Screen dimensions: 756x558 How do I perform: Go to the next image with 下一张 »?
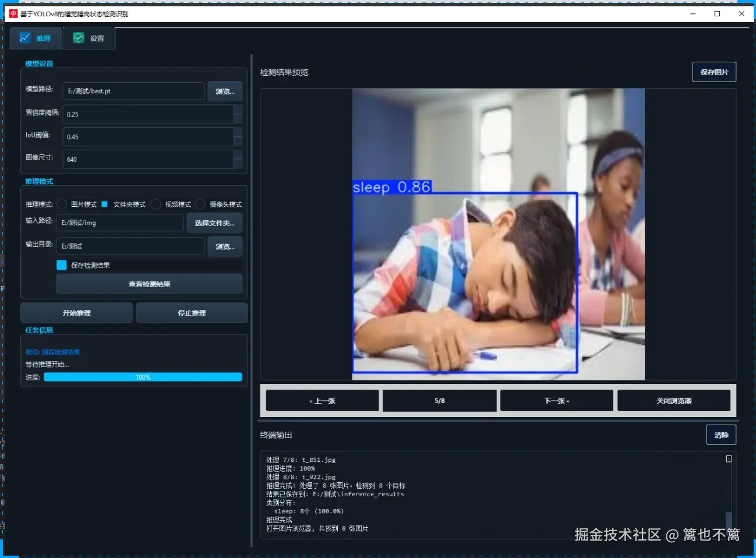pyautogui.click(x=557, y=401)
